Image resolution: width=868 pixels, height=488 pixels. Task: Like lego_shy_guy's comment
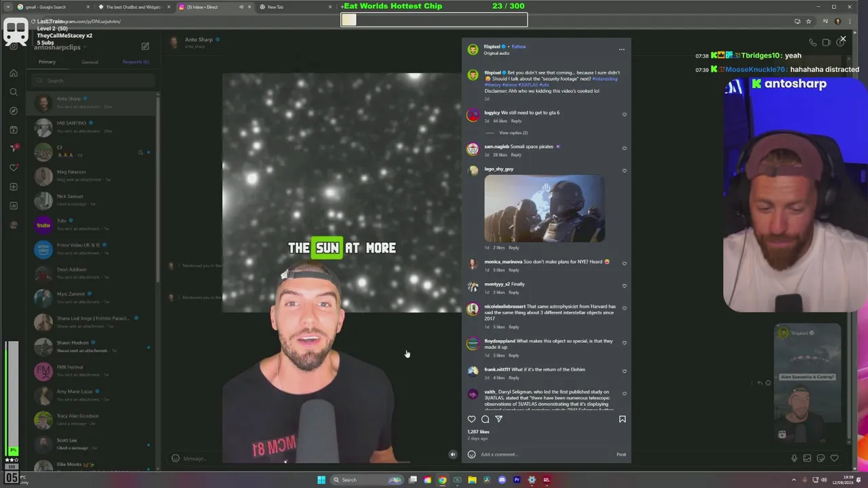click(x=625, y=171)
